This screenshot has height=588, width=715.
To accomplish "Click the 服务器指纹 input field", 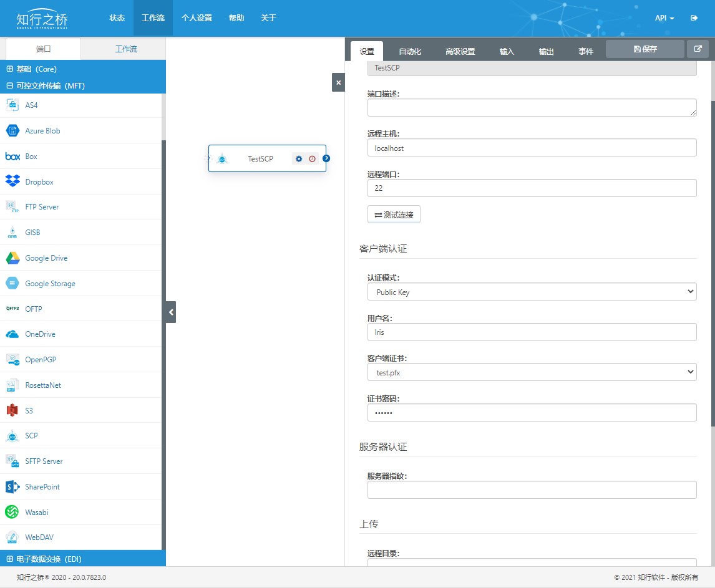I will pos(532,489).
